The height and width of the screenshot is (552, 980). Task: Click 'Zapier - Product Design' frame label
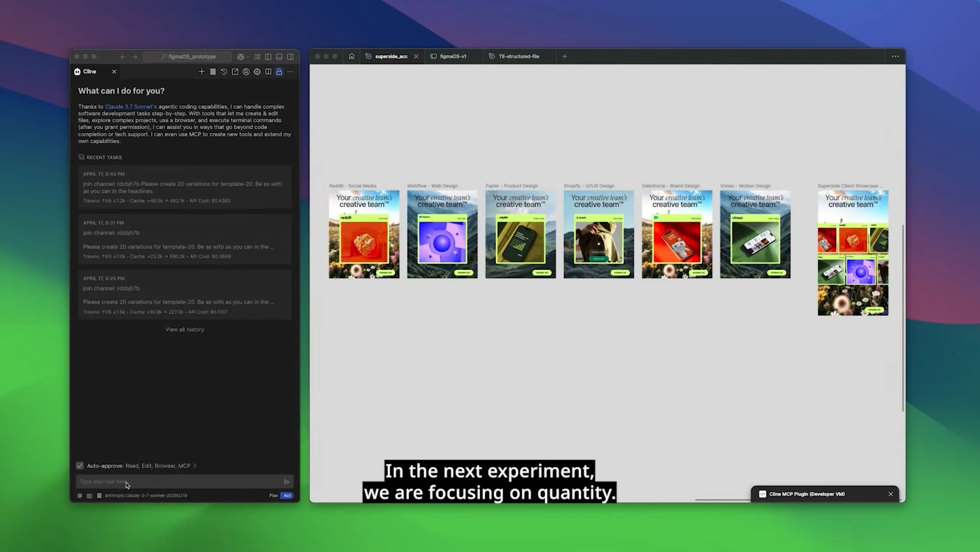511,186
